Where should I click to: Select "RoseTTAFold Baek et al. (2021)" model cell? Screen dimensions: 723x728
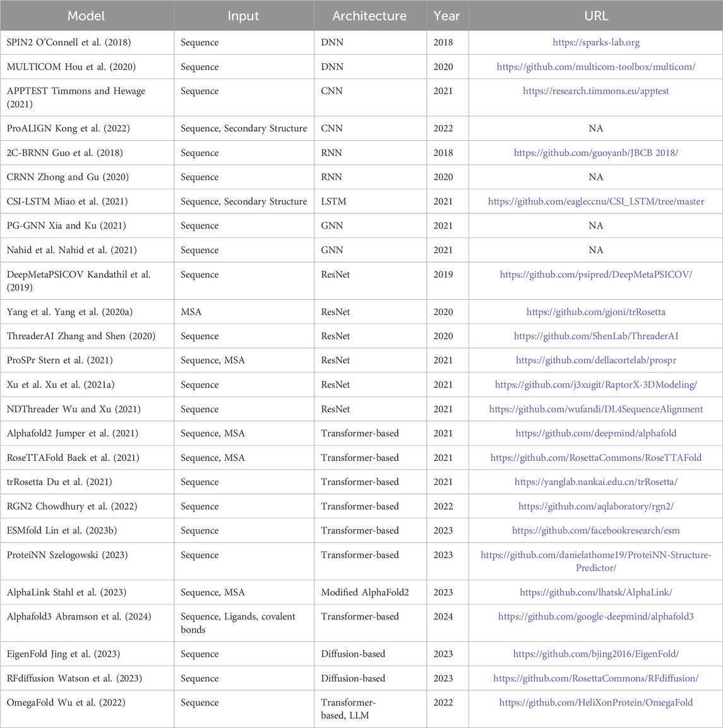point(87,458)
